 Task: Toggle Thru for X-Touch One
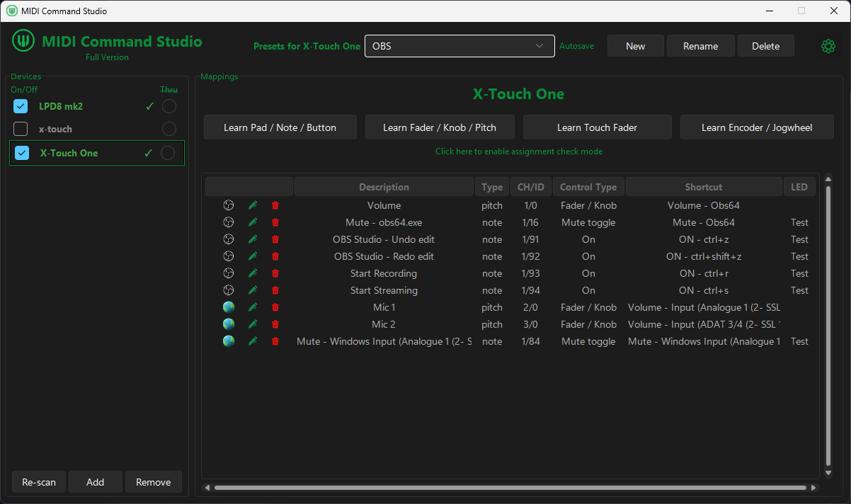click(x=168, y=153)
